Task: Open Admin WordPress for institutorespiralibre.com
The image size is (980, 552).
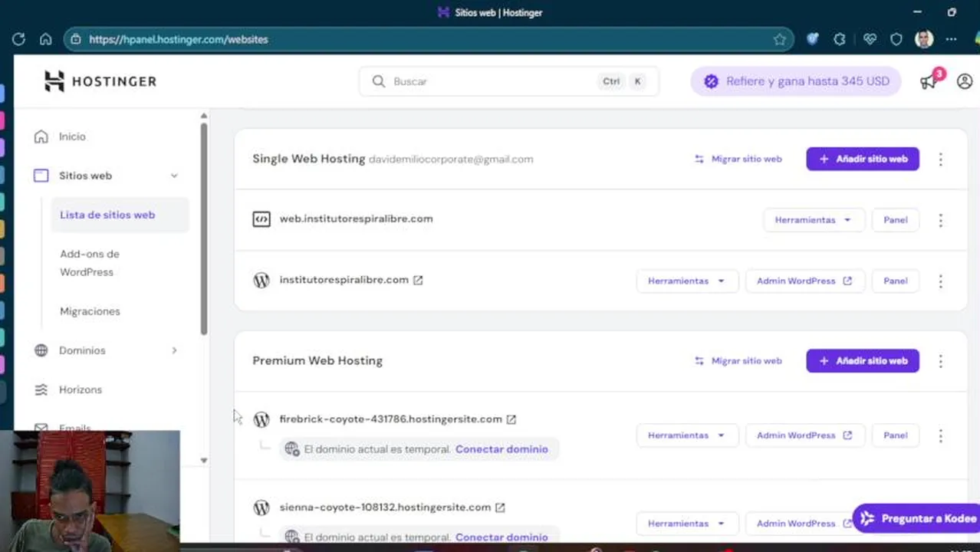Action: pyautogui.click(x=804, y=281)
